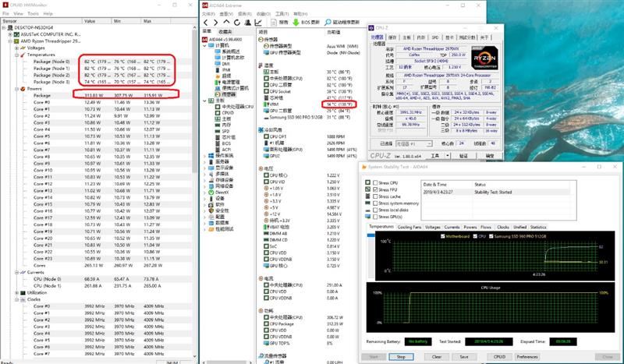
Task: Select BIOS in the AIDA64 tree
Action: tap(226, 143)
